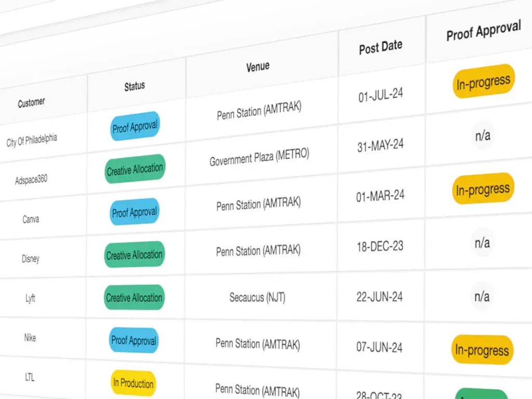The image size is (532, 399).
Task: Click the 18-DEC-23 post date
Action: pyautogui.click(x=380, y=246)
